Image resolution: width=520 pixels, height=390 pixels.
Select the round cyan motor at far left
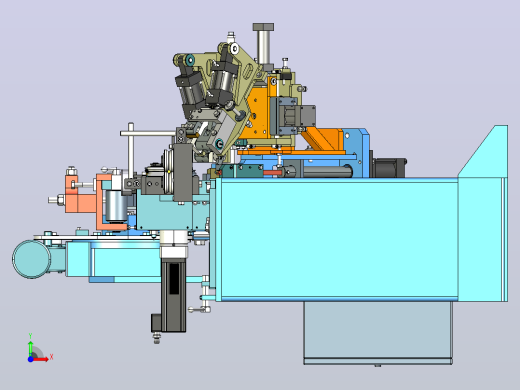pos(31,259)
